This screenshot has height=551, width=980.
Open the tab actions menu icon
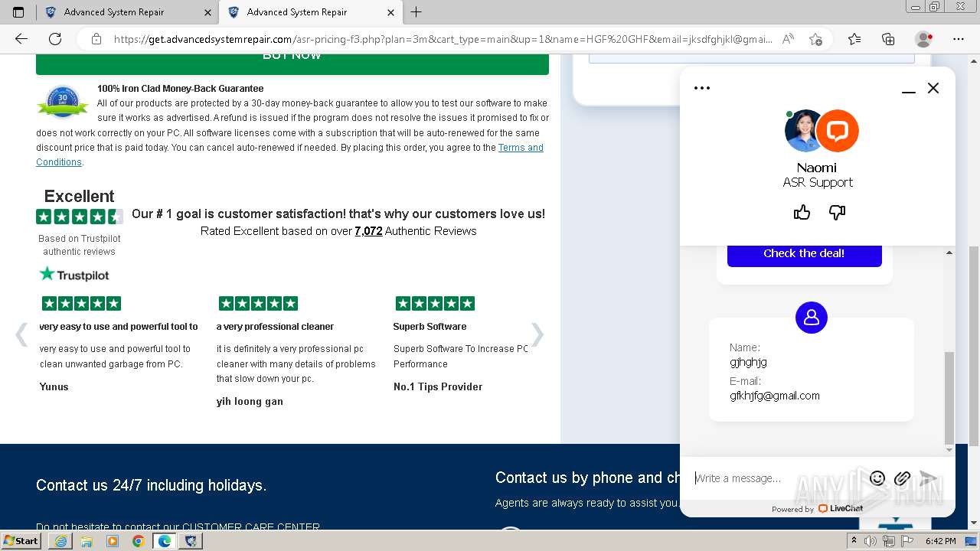(x=18, y=12)
